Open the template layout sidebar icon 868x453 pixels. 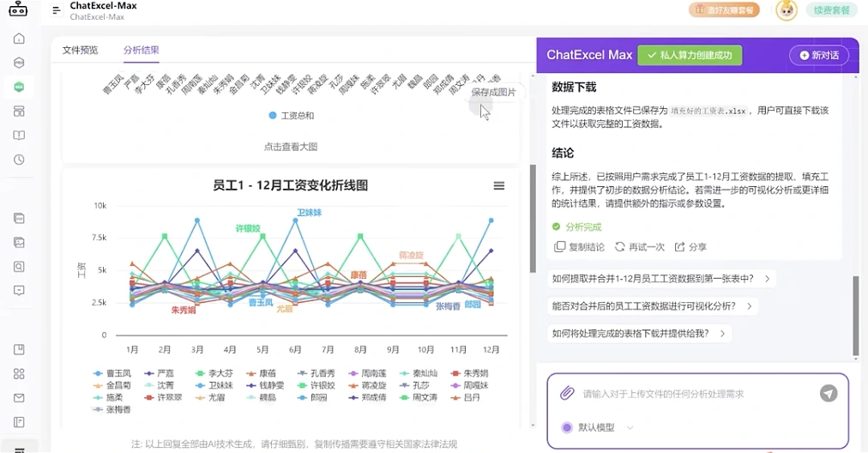tap(19, 112)
